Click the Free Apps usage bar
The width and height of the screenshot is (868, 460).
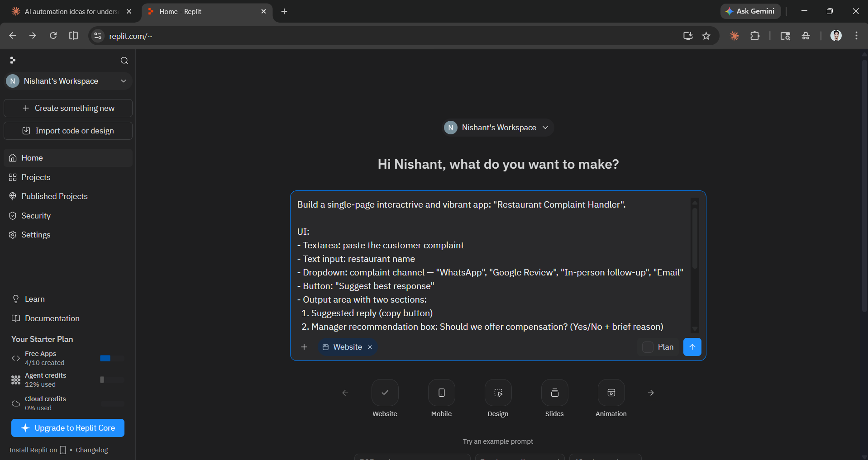112,358
